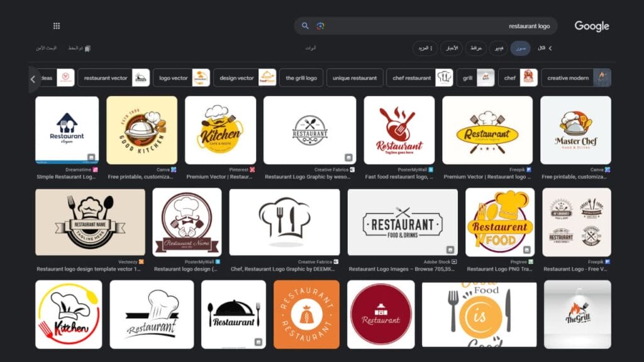The image size is (644, 362).
Task: Open the red and yellow Kitchen circle thumbnail
Action: pos(69,315)
